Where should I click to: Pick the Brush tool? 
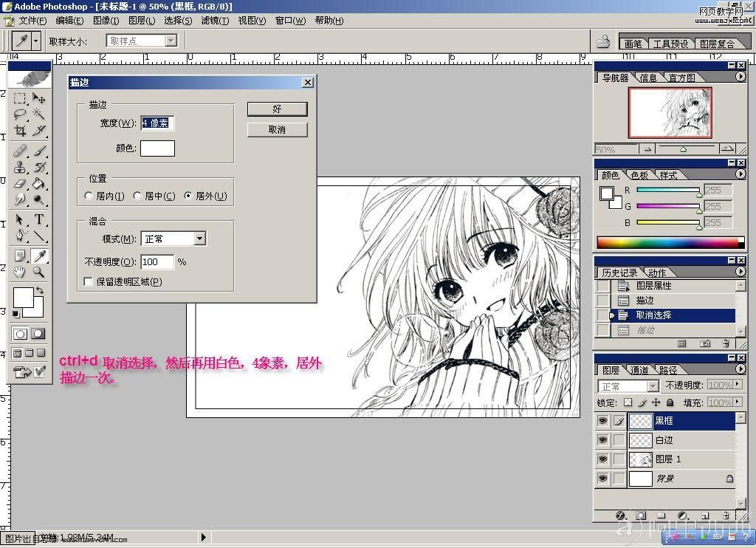pyautogui.click(x=38, y=151)
